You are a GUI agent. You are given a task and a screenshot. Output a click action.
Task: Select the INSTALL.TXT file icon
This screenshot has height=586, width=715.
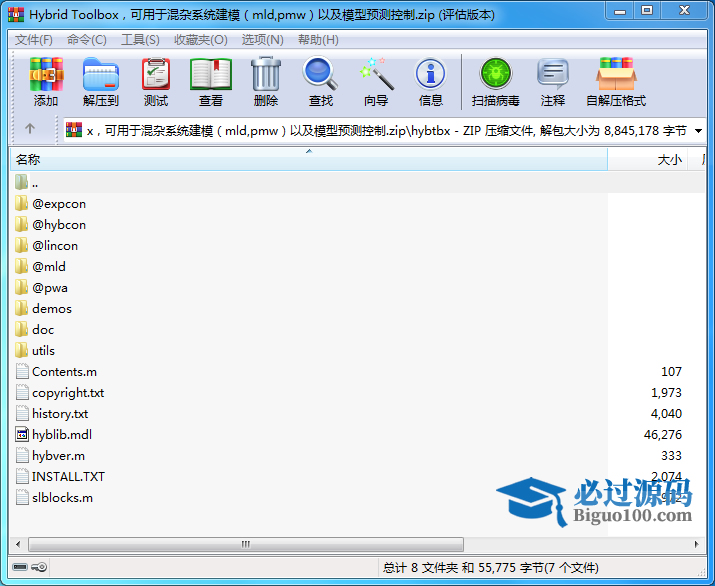(22, 477)
